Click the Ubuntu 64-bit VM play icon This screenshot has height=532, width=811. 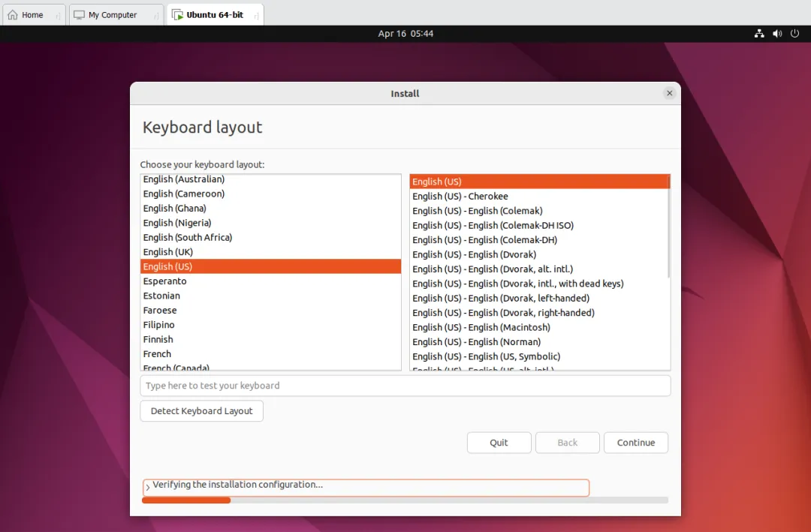coord(177,15)
